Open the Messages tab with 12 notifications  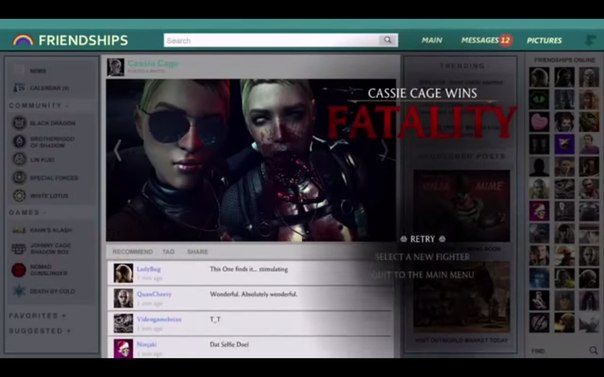pyautogui.click(x=487, y=40)
